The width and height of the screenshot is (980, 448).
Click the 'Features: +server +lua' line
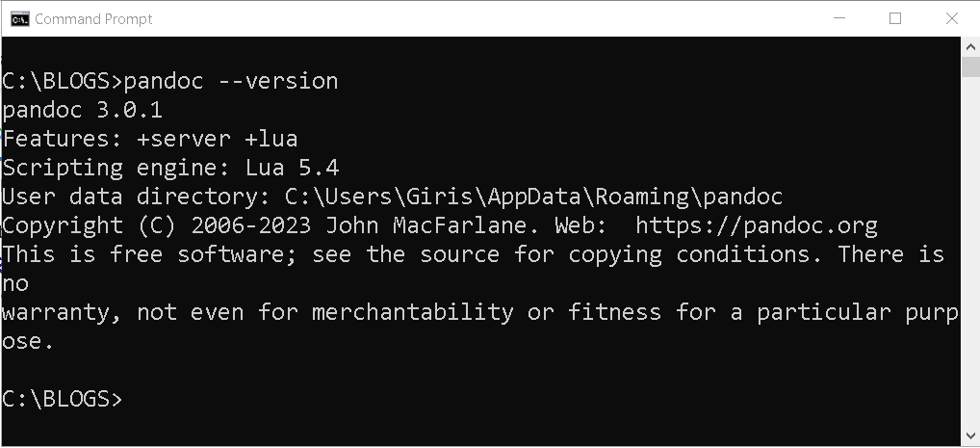click(150, 139)
